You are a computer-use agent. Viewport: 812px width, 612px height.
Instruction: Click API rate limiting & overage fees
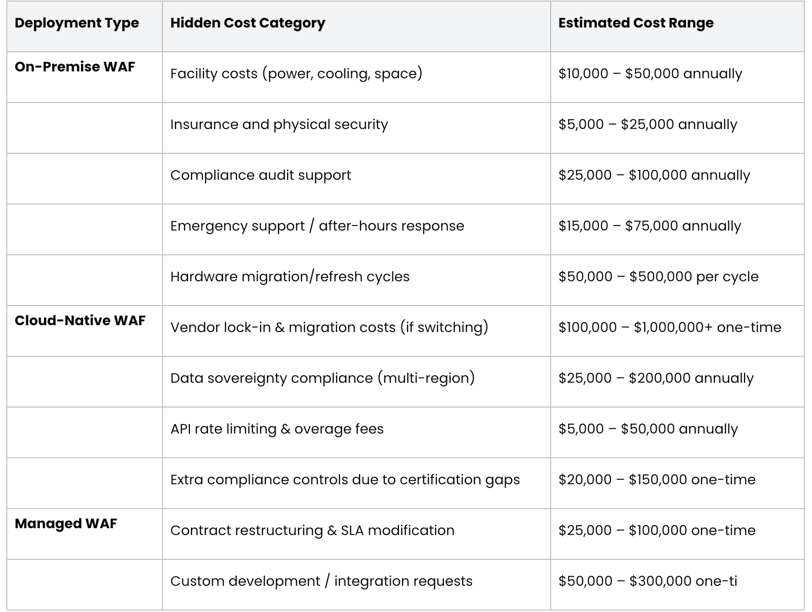click(277, 429)
